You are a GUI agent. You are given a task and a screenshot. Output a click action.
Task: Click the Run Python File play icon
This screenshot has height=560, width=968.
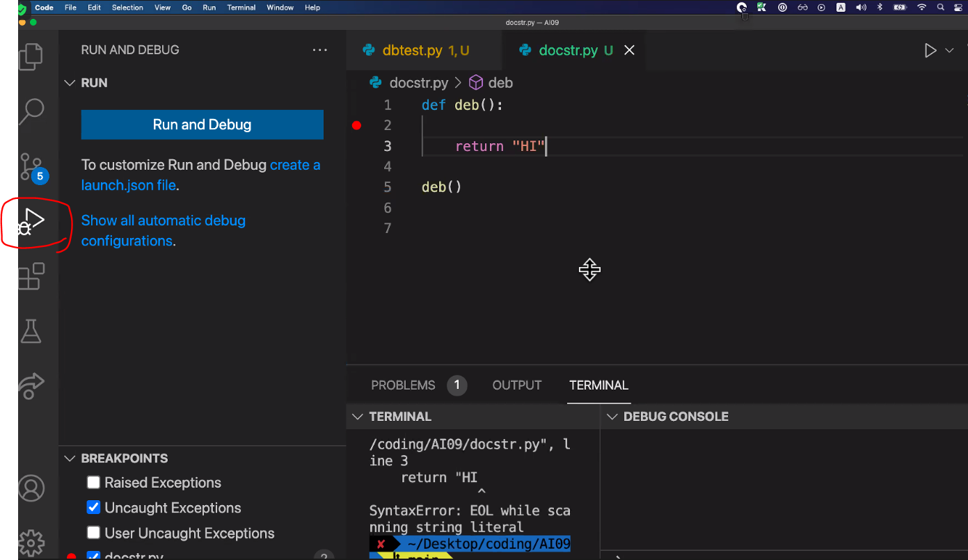930,50
